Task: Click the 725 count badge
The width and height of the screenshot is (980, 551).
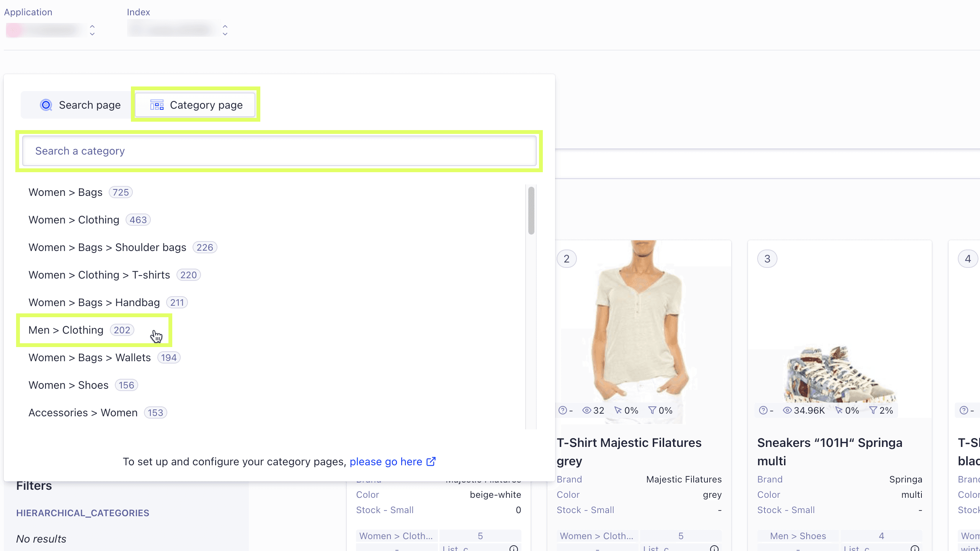Action: 121,192
